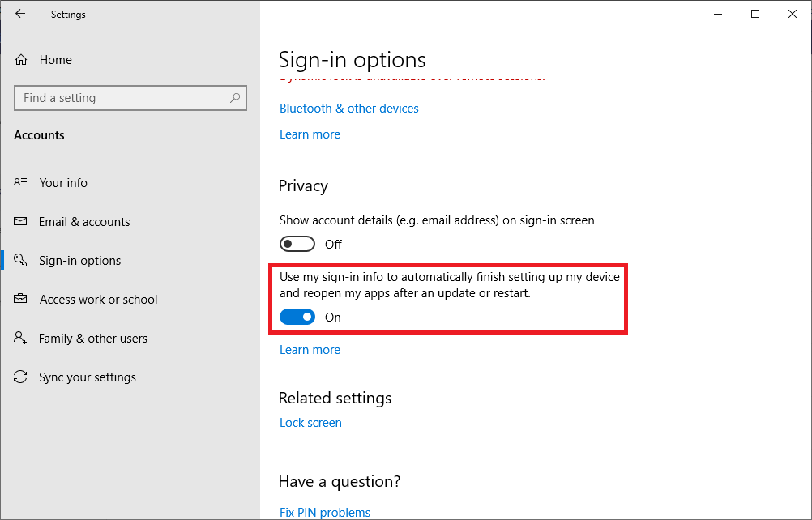Click the Find a setting search box
The image size is (812, 520).
122,98
